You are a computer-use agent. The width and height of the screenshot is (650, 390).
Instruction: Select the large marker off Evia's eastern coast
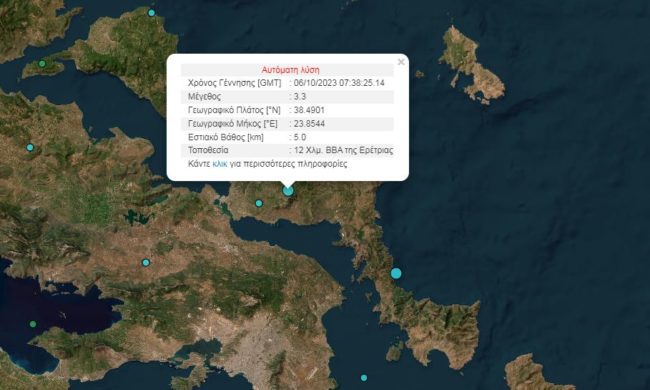[396, 274]
